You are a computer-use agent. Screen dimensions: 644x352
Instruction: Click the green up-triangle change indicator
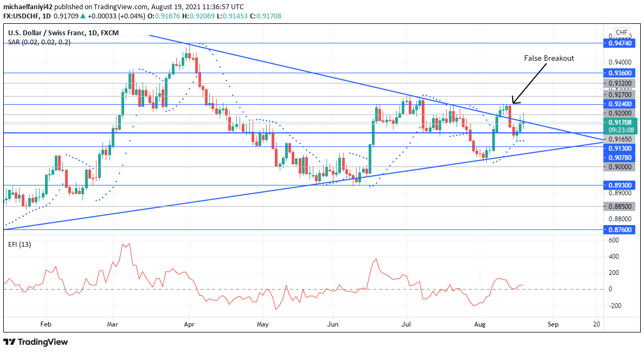(83, 16)
